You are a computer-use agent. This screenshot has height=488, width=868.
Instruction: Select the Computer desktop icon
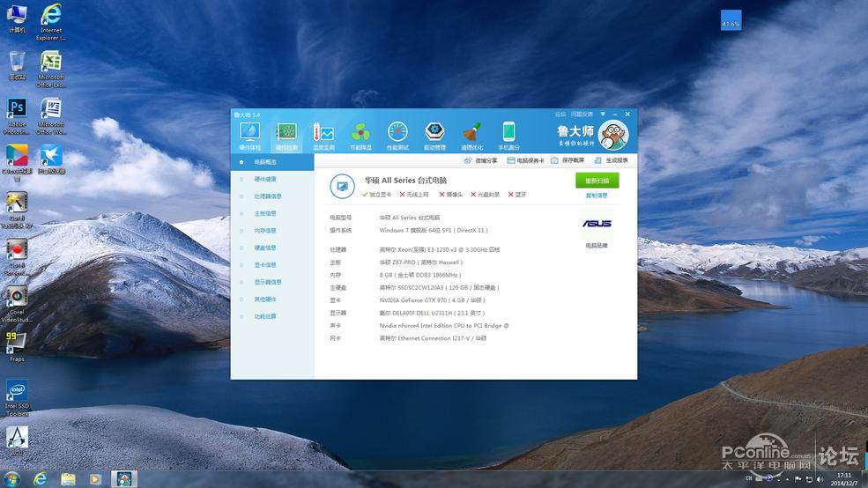(x=17, y=18)
